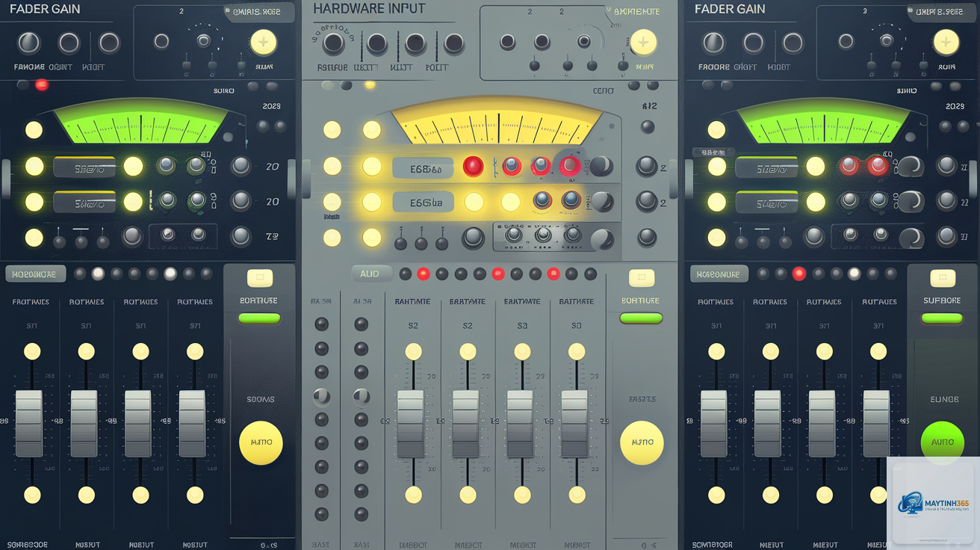Click yellow plus button in right Fader Gain panel
The width and height of the screenshot is (980, 550).
946,43
